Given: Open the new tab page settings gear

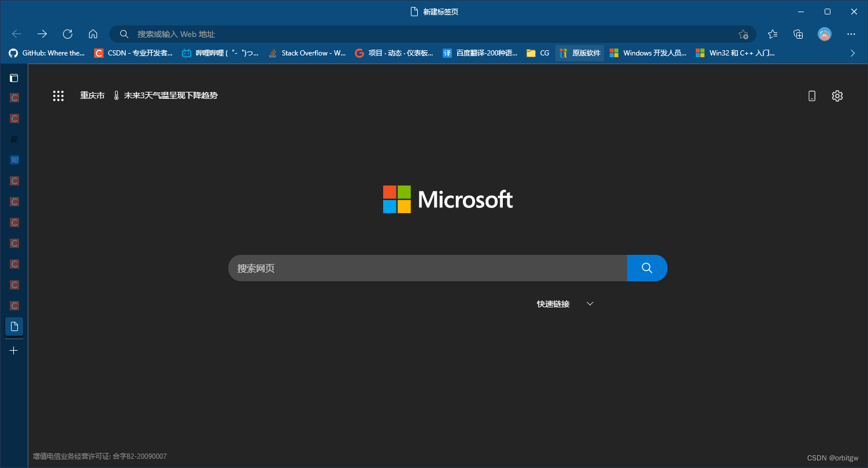Looking at the screenshot, I should click(837, 95).
